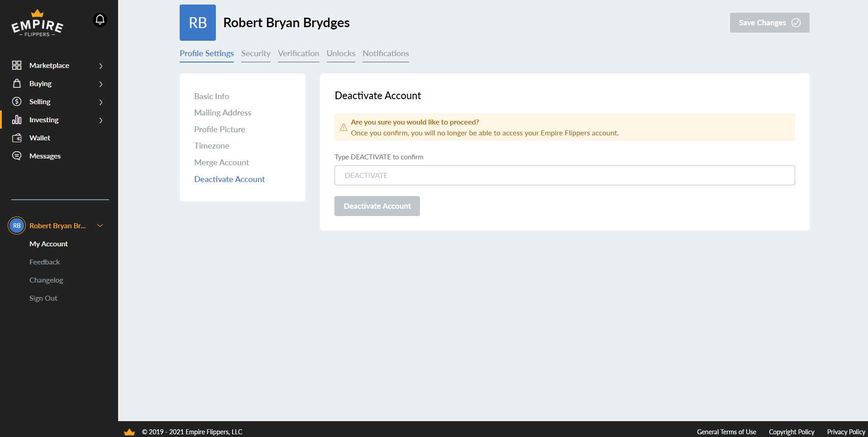The height and width of the screenshot is (437, 868).
Task: Open the Buying menu item
Action: click(40, 83)
